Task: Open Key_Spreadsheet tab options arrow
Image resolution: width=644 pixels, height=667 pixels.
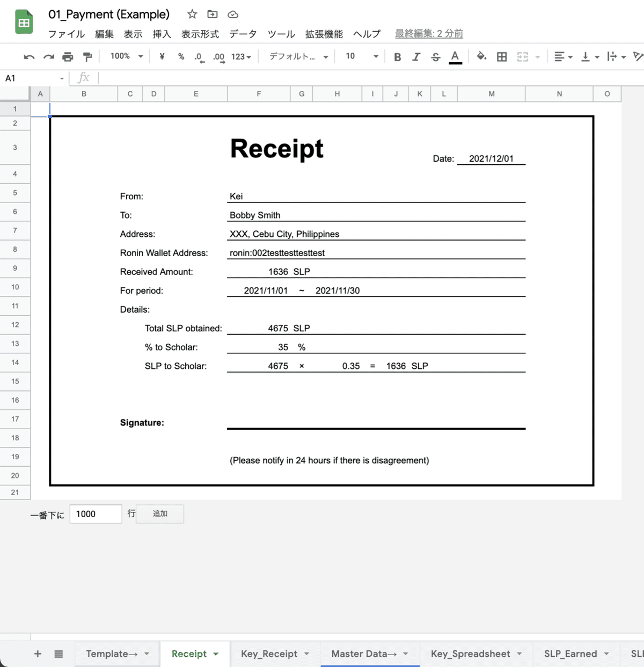Action: [519, 654]
